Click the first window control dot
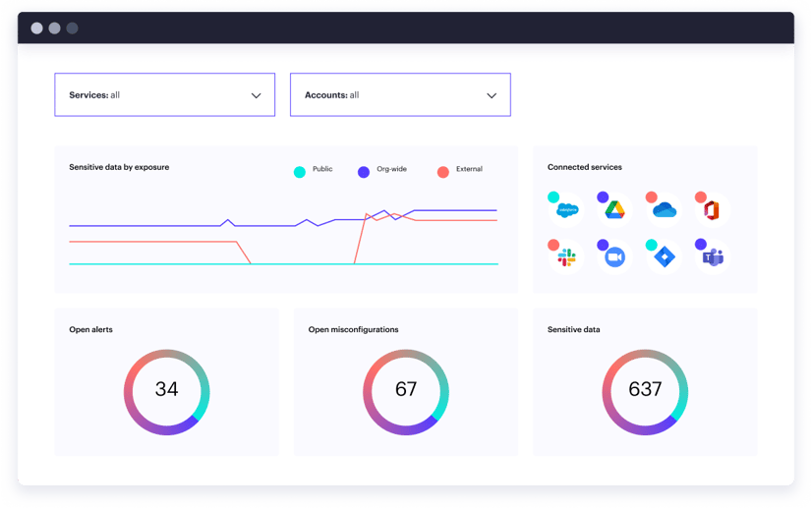 36,28
